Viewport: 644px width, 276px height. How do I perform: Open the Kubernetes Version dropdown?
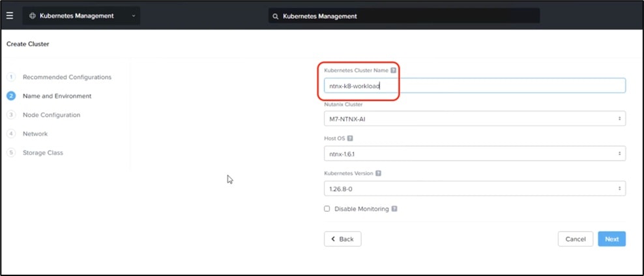coord(475,189)
